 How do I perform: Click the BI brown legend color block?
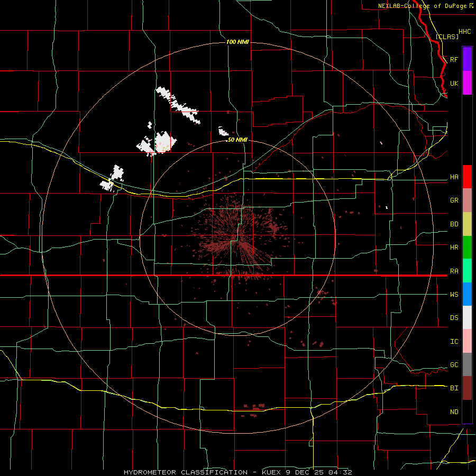pyautogui.click(x=467, y=388)
